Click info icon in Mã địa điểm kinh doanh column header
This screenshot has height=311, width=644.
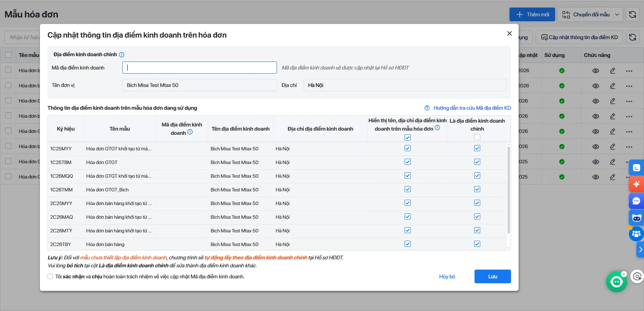pos(190,132)
